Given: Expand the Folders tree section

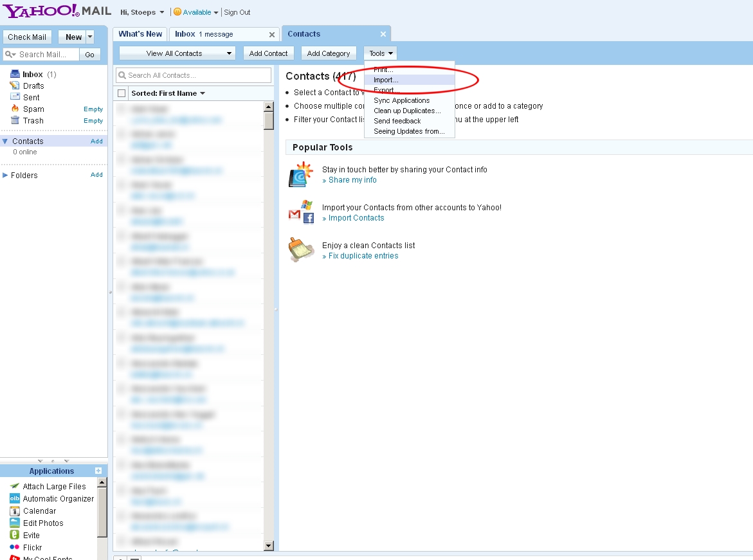Looking at the screenshot, I should point(6,175).
